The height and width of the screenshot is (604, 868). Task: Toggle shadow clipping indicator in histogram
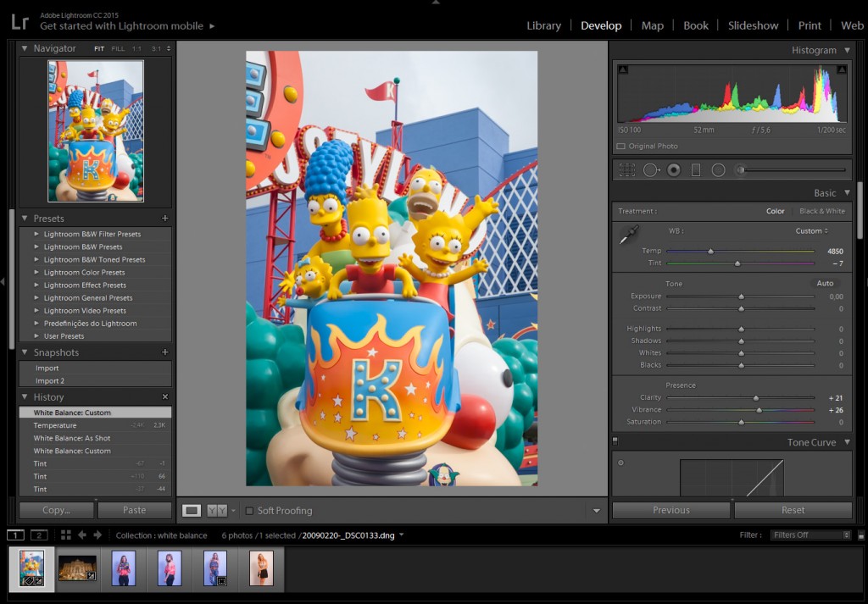(623, 69)
